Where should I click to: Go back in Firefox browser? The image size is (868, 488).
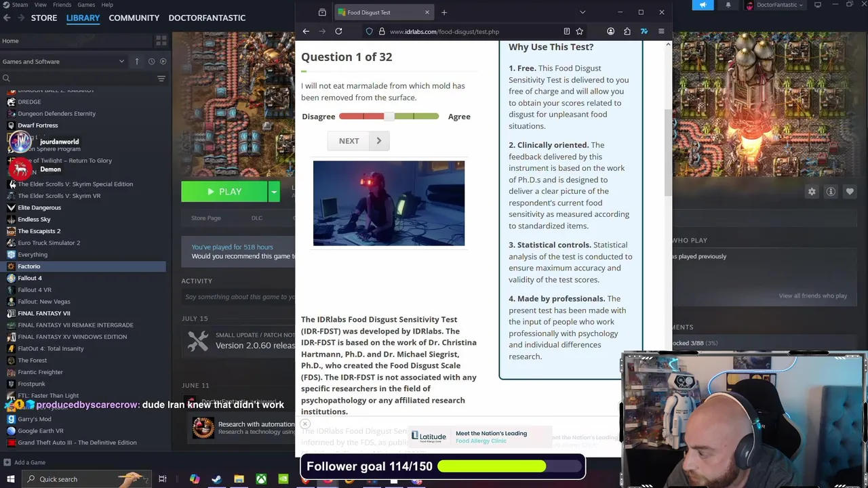coord(306,31)
